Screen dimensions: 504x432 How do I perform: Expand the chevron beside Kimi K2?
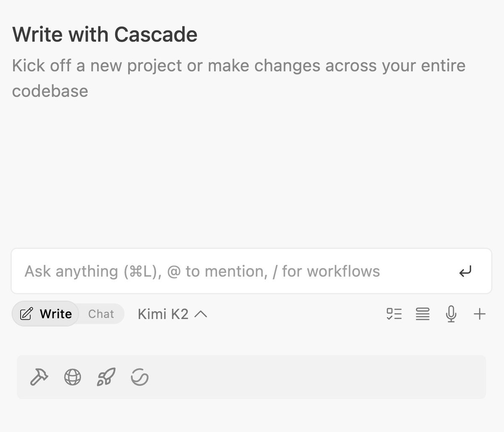pyautogui.click(x=201, y=314)
